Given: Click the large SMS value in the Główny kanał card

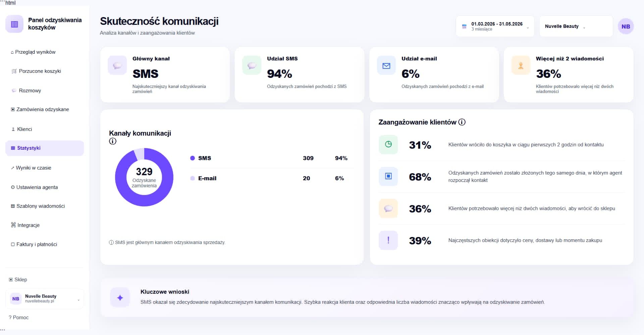Looking at the screenshot, I should 146,74.
